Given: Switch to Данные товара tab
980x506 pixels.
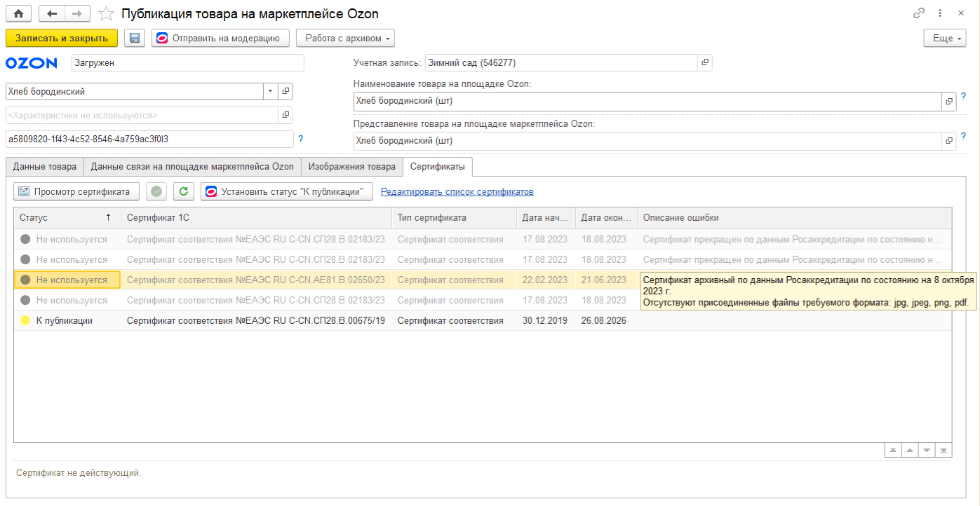Looking at the screenshot, I should tap(45, 167).
